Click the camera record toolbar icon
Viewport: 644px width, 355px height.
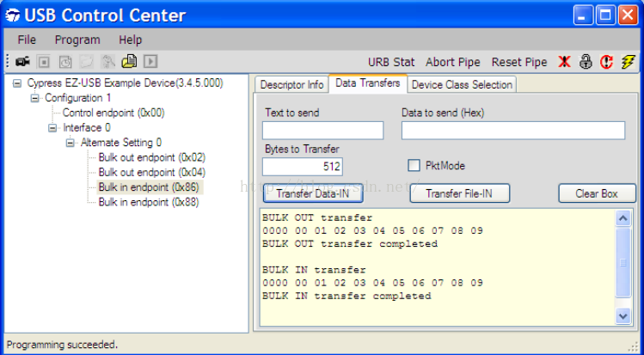(22, 62)
